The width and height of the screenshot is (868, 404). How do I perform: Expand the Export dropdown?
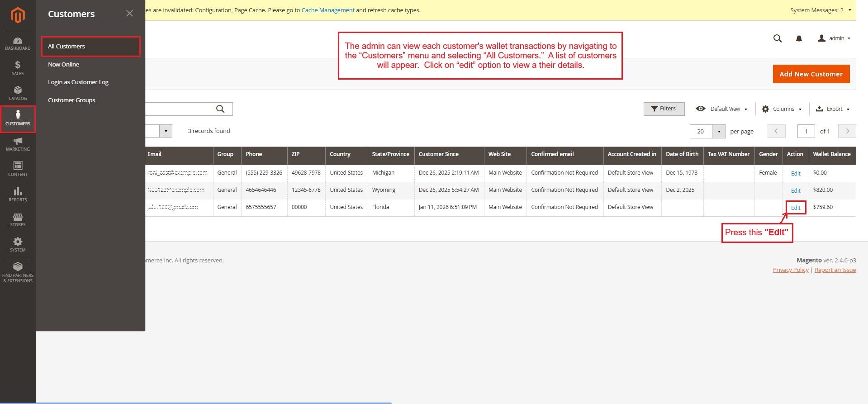tap(832, 109)
